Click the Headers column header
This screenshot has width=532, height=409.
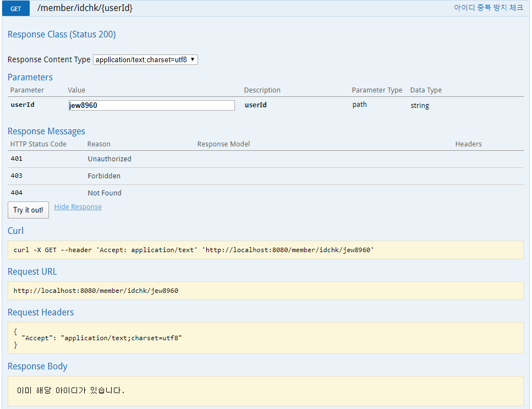click(x=469, y=144)
